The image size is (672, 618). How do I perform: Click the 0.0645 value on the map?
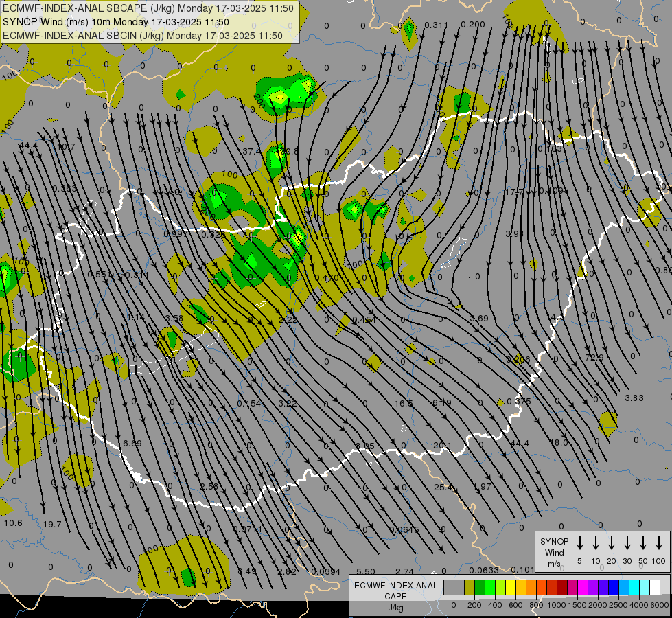(404, 529)
